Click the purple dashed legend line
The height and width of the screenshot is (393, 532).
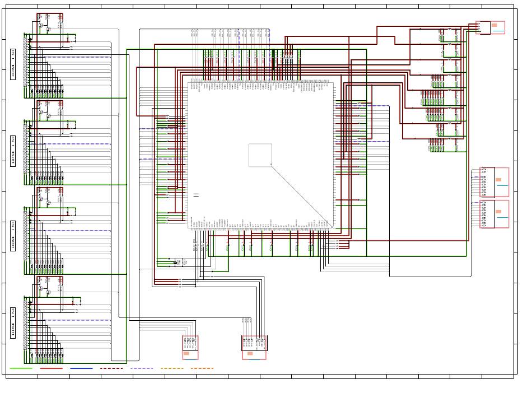[x=142, y=368]
